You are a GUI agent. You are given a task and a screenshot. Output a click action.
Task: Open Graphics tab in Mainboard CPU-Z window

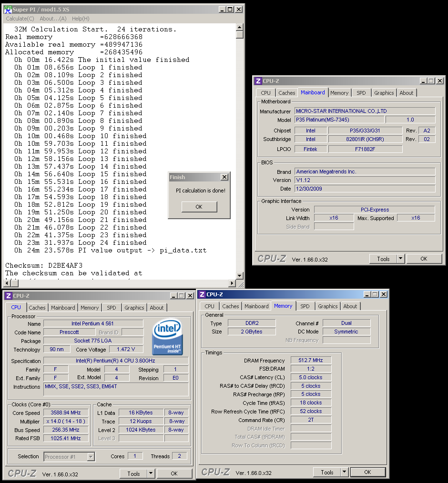[384, 93]
